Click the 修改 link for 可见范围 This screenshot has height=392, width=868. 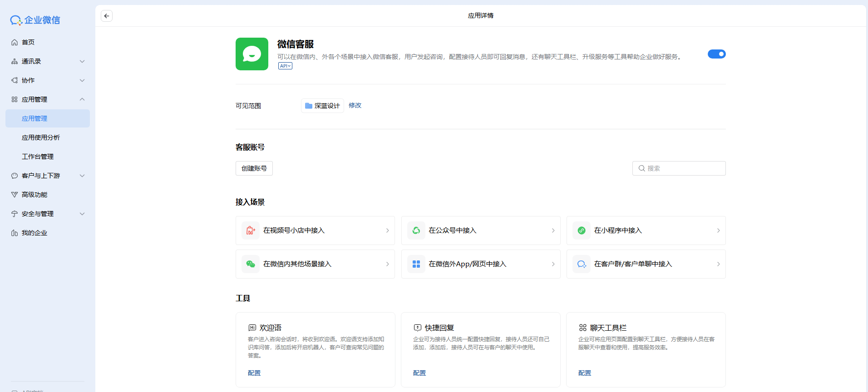[355, 105]
